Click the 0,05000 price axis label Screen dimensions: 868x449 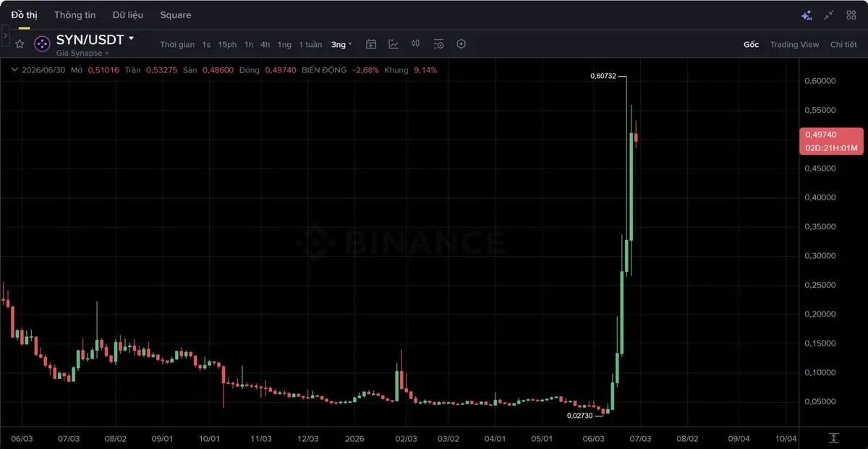click(820, 402)
